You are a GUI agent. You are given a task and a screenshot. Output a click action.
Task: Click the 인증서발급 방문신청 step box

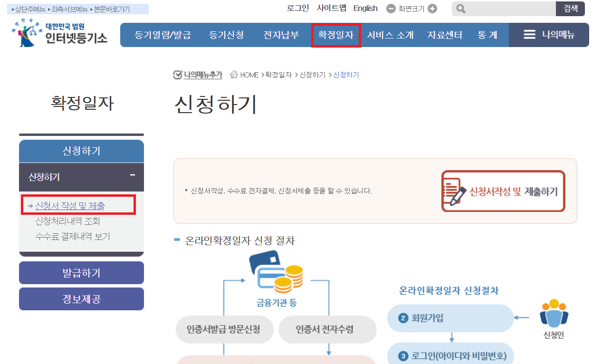225,329
